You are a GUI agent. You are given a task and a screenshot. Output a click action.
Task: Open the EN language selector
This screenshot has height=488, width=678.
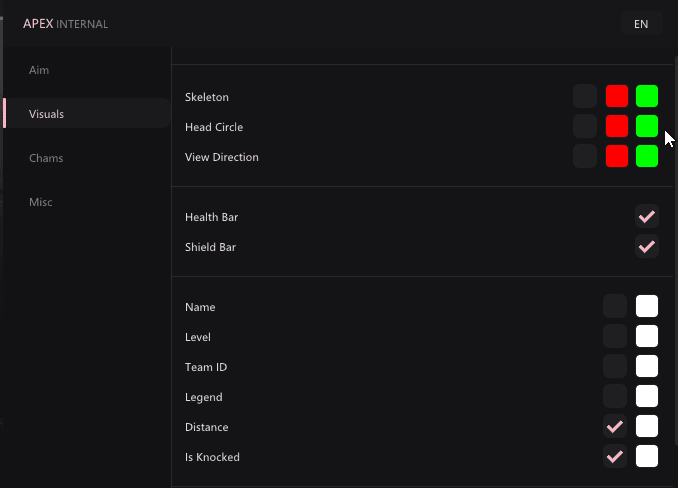(641, 24)
